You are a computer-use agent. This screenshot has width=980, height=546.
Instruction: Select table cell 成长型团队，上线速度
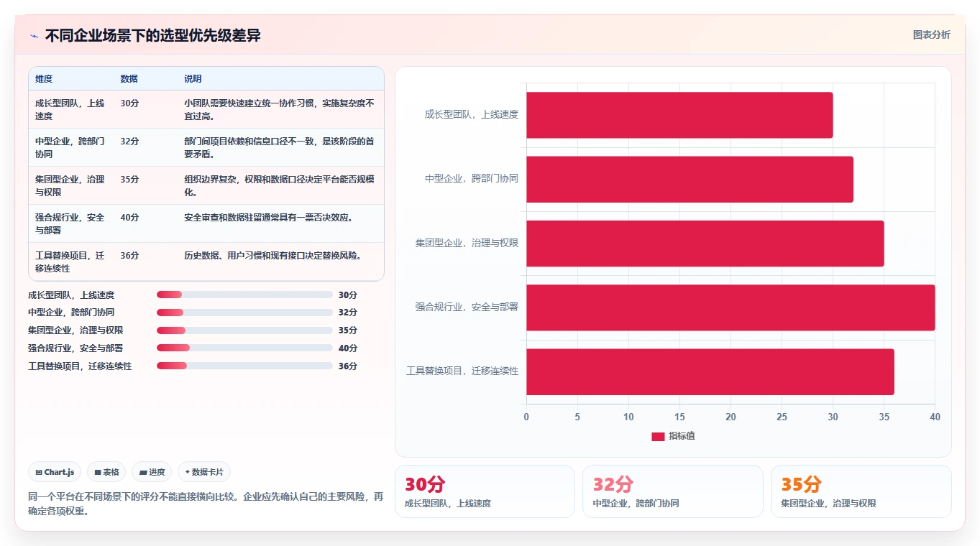(71, 109)
